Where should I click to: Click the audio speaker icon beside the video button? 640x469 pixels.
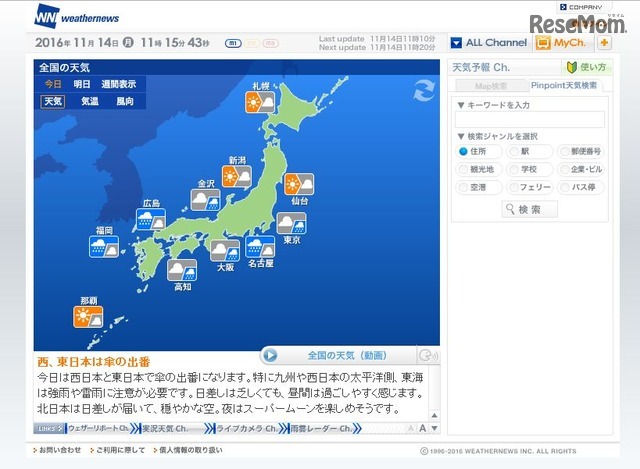click(428, 356)
